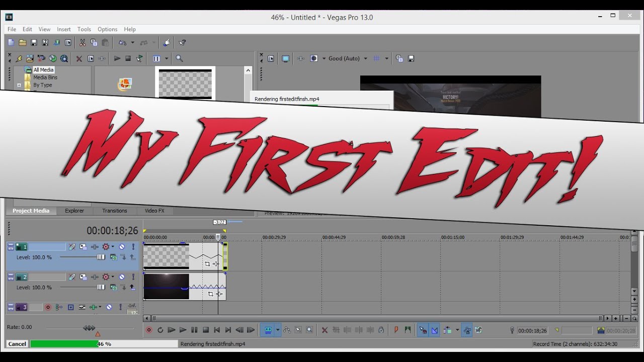The width and height of the screenshot is (644, 362).
Task: Click Event FX icon on track 2 clip
Action: (x=219, y=294)
